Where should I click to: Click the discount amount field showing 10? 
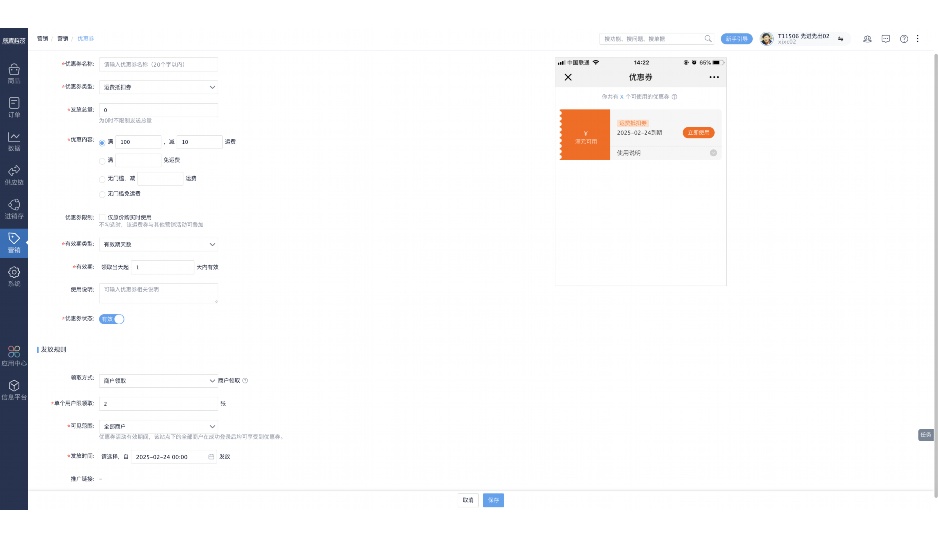click(199, 142)
